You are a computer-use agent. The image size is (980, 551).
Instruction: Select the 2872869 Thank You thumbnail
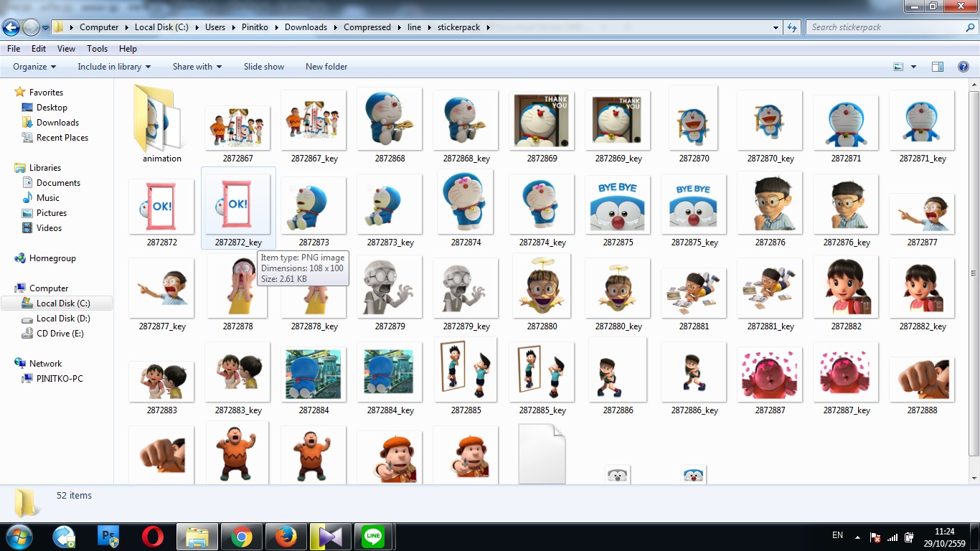pos(542,120)
